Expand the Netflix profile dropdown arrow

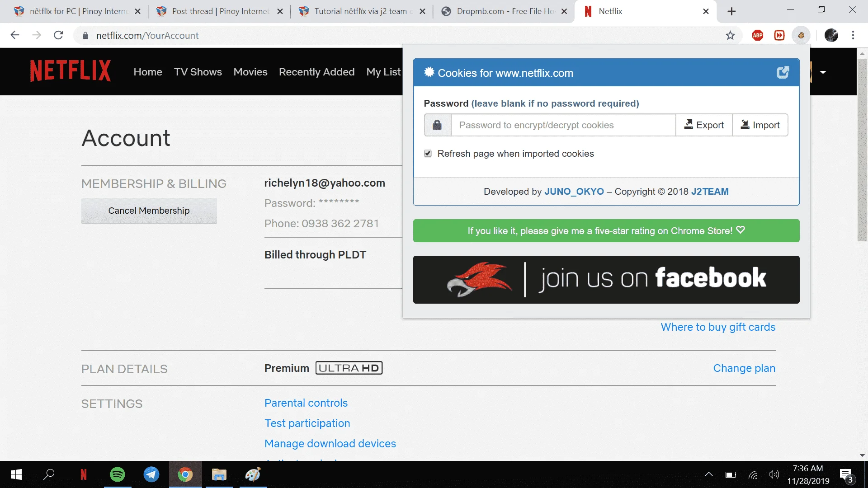coord(823,72)
